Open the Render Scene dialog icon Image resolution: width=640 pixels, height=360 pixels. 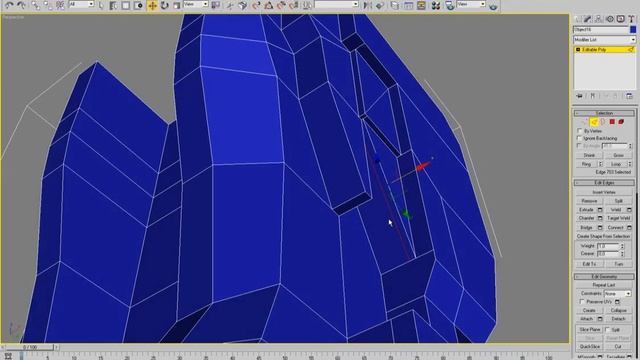point(449,5)
